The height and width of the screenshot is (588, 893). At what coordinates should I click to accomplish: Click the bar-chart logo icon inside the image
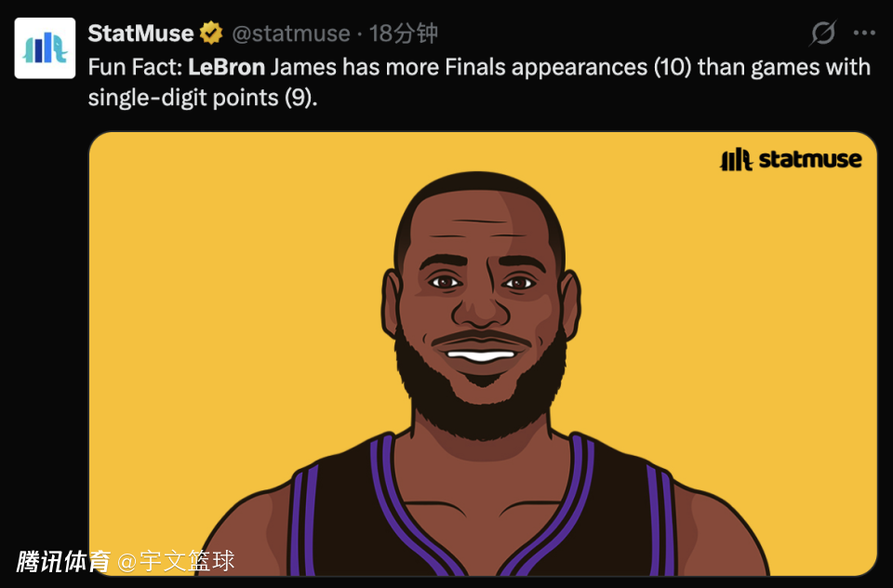(736, 160)
